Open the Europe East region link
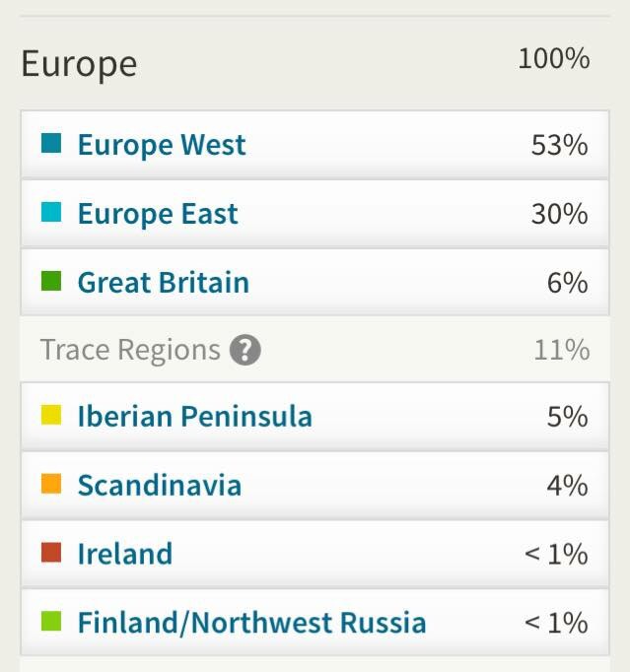Viewport: 630px width, 672px height. [x=158, y=214]
